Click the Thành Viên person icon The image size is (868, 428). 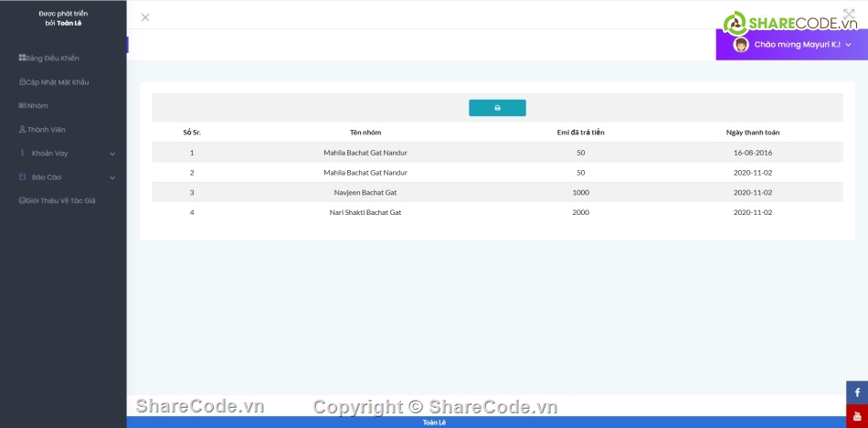click(22, 130)
